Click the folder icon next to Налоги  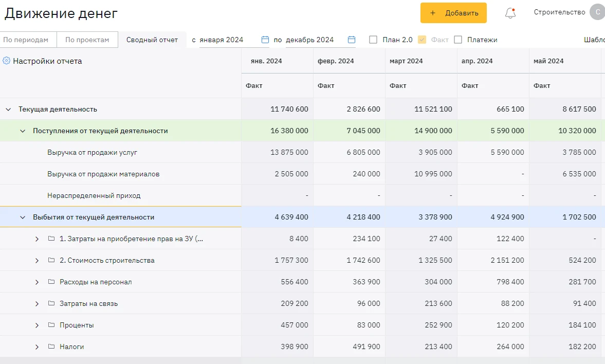[51, 346]
